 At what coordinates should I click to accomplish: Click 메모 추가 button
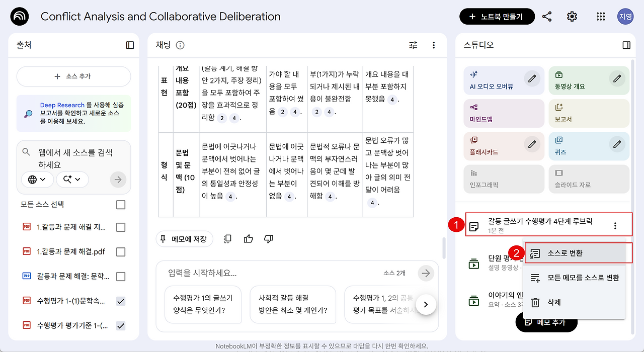(x=546, y=322)
